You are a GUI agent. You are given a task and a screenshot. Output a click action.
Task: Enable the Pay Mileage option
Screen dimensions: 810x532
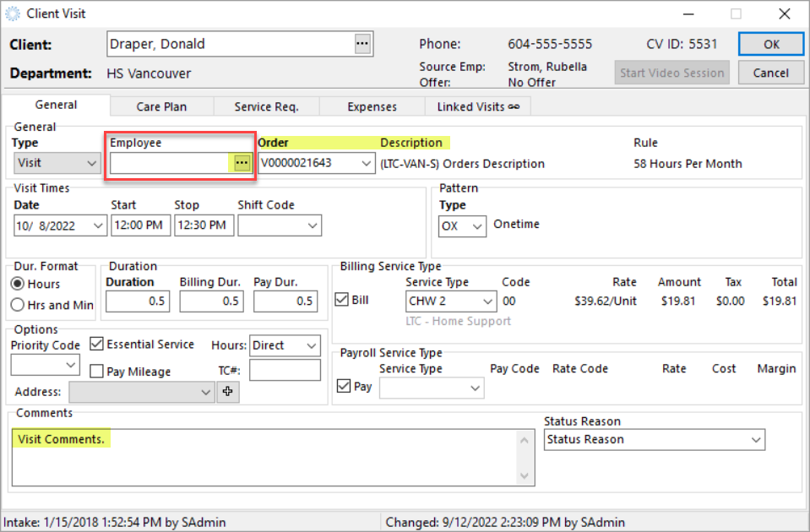pyautogui.click(x=96, y=372)
